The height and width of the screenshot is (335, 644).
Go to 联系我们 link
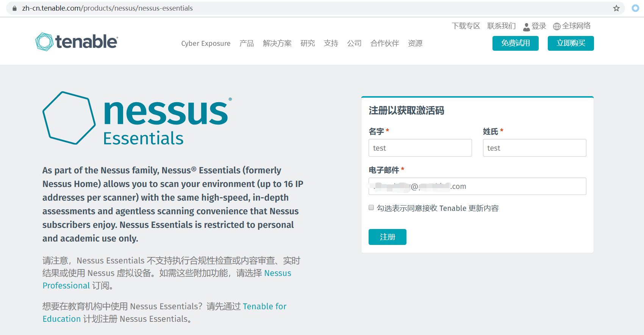point(502,26)
